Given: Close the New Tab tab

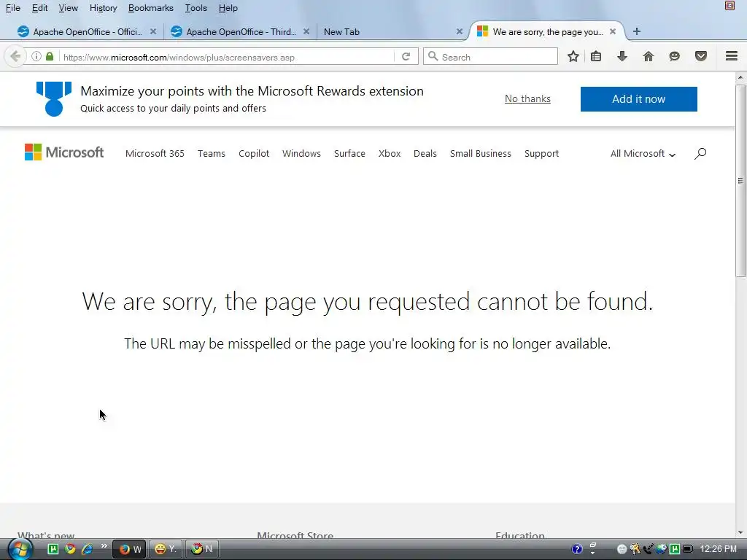Looking at the screenshot, I should click(x=460, y=31).
